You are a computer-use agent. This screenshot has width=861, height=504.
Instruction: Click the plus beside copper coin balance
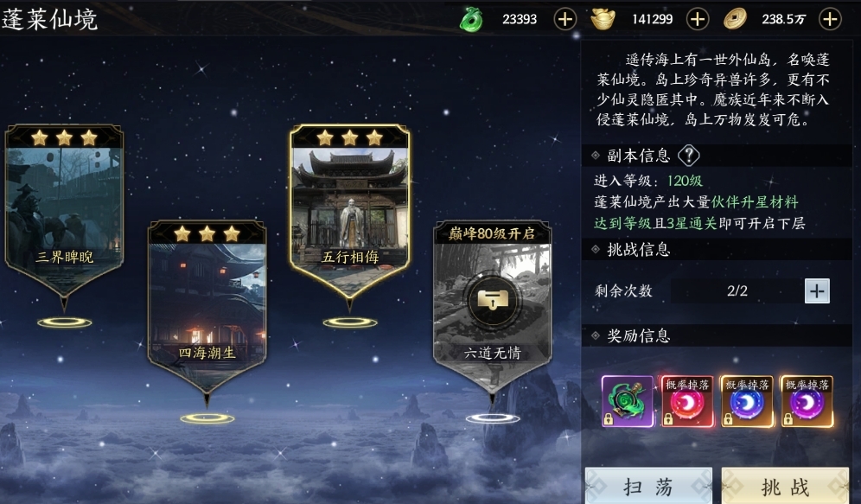tap(830, 19)
